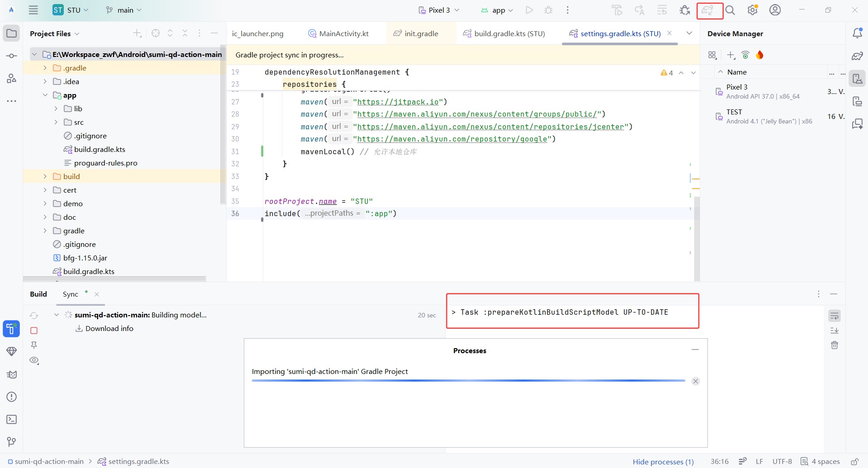The height and width of the screenshot is (468, 868).
Task: Click the Sync Project with Gradle Files icon
Action: (x=708, y=10)
